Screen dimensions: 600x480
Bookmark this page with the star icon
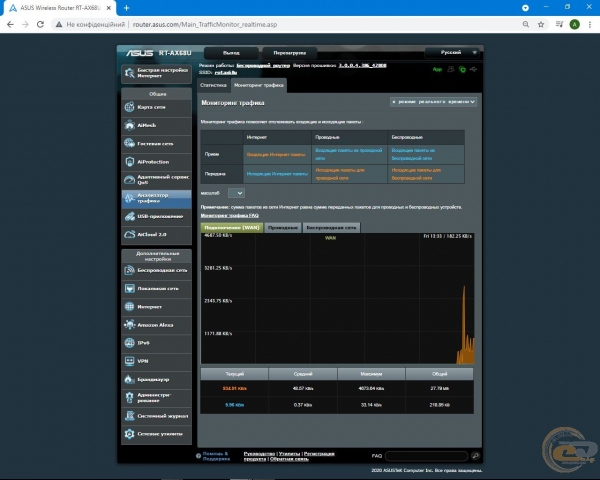[541, 24]
